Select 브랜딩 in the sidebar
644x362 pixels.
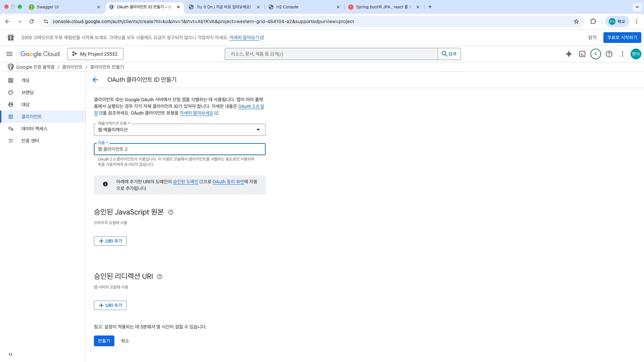[x=28, y=93]
